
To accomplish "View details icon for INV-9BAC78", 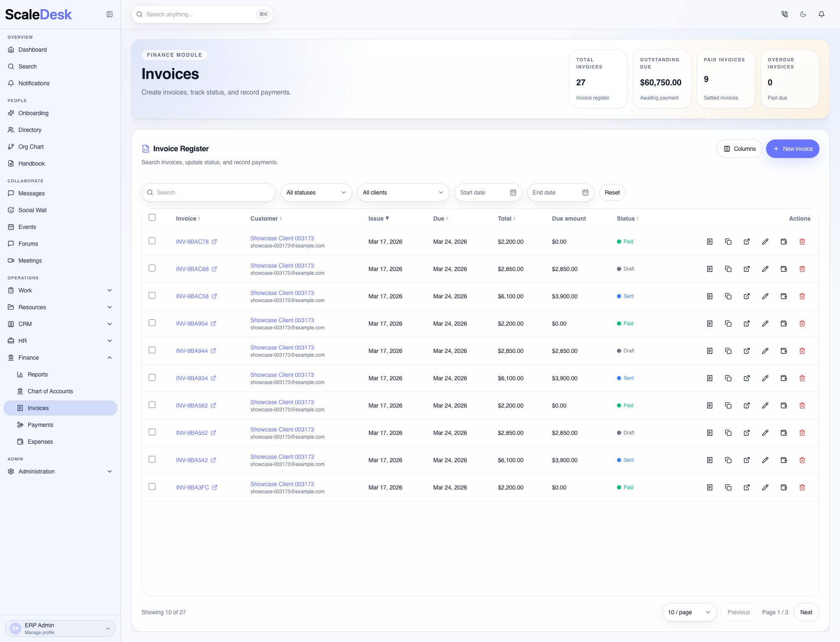I will point(710,242).
